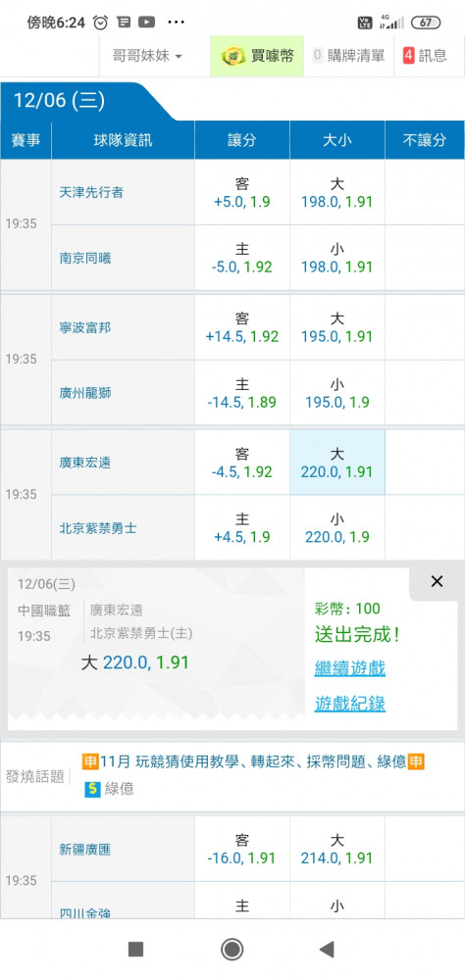Image resolution: width=465 pixels, height=980 pixels.
Task: Open the 訊息 notification badge showing 4
Action: tap(409, 55)
